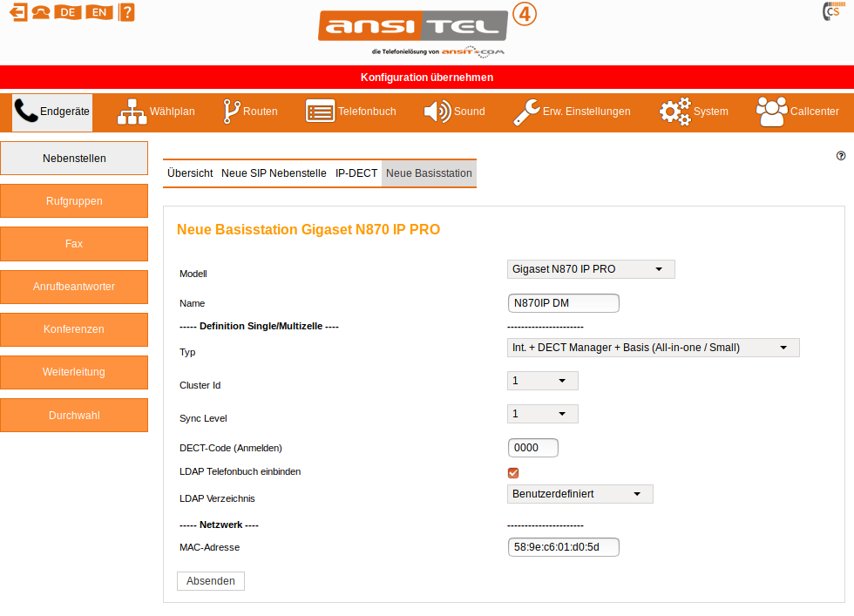Click the small circled question mark help icon

[841, 156]
